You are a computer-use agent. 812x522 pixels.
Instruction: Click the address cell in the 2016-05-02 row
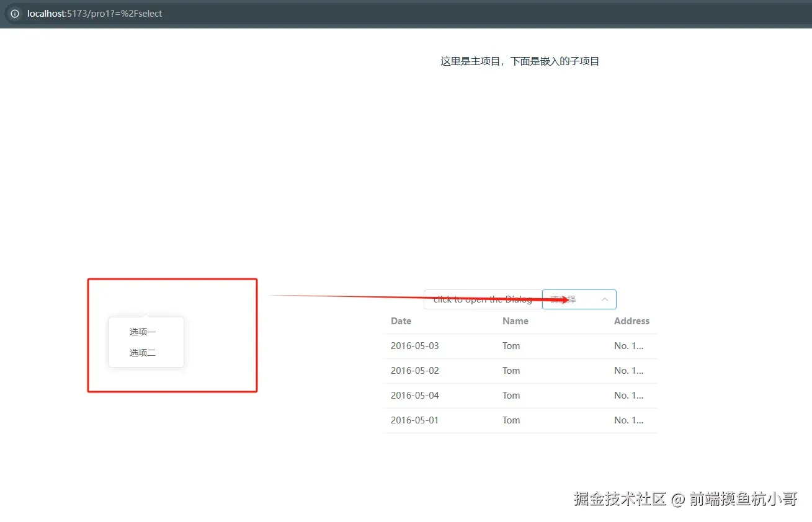tap(629, 371)
